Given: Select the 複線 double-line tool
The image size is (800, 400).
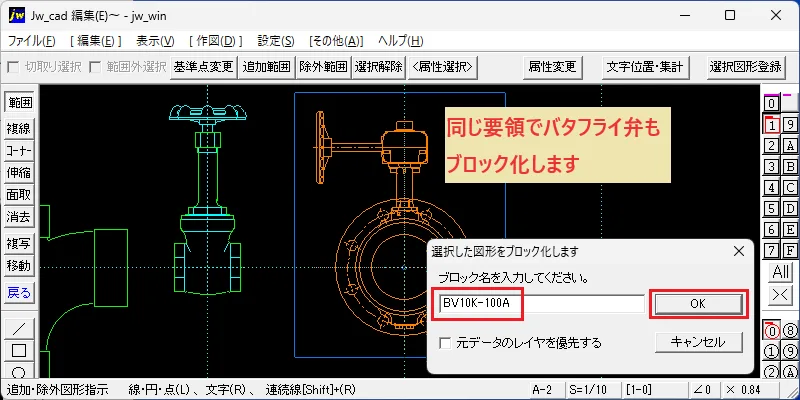Looking at the screenshot, I should point(19,129).
